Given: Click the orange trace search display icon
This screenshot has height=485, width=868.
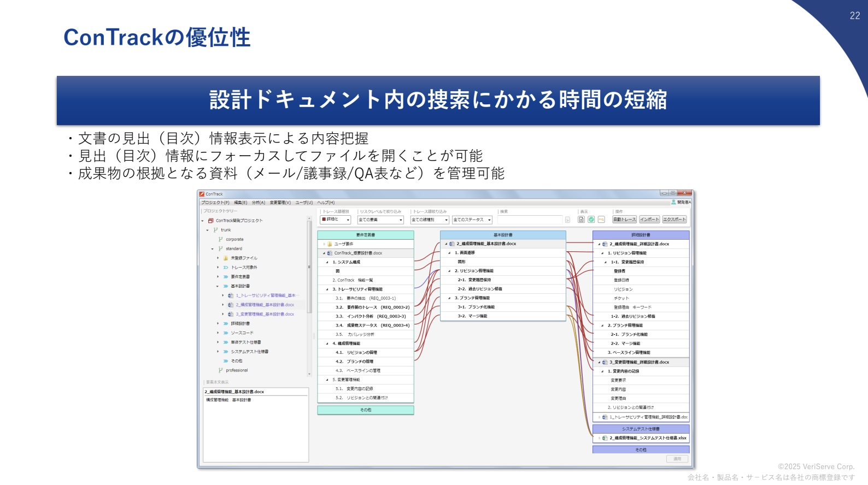Looking at the screenshot, I should (601, 220).
